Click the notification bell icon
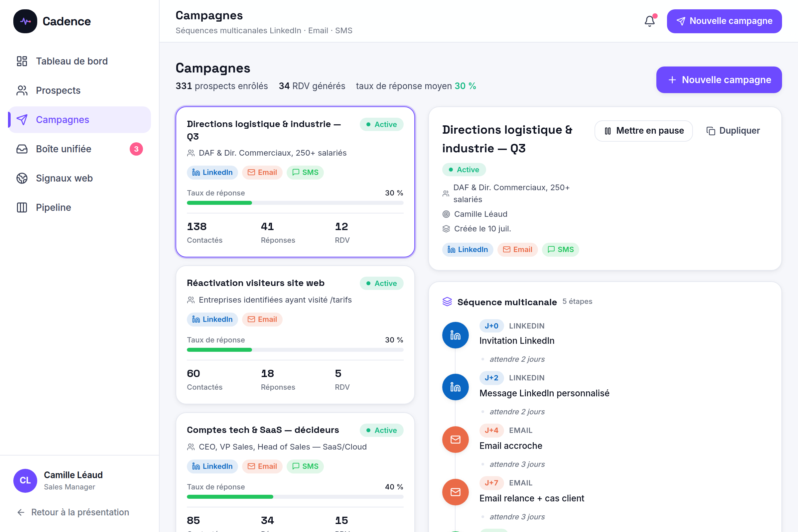 click(649, 21)
